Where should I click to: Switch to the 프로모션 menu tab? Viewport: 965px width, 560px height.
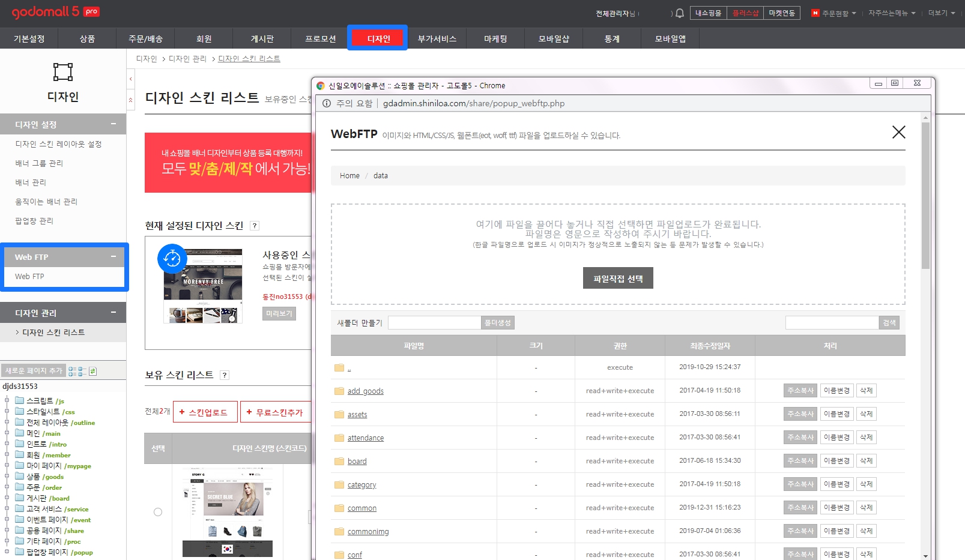pos(320,39)
